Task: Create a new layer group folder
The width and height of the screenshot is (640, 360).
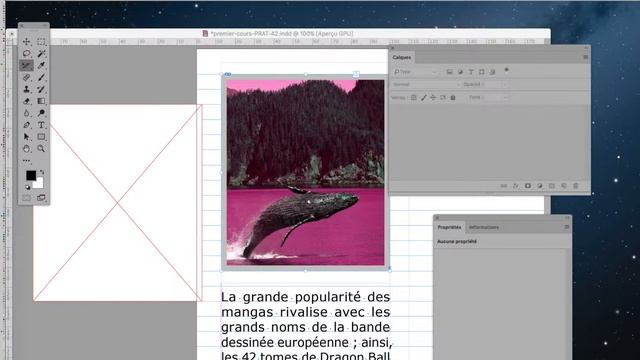Action: pyautogui.click(x=552, y=186)
